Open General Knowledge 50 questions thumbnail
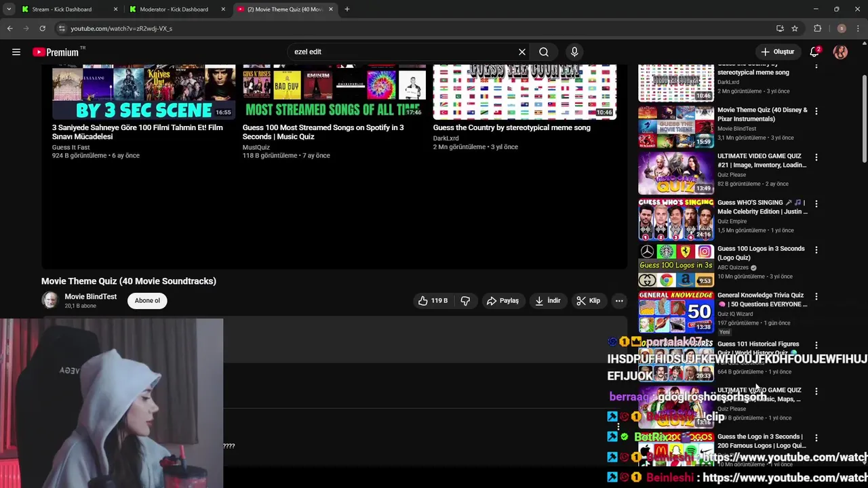 676,312
